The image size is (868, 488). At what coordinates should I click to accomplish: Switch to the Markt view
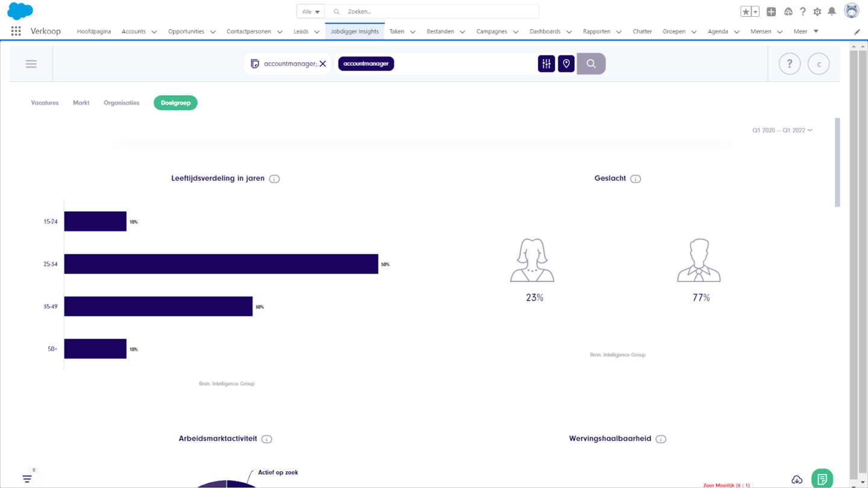click(81, 103)
